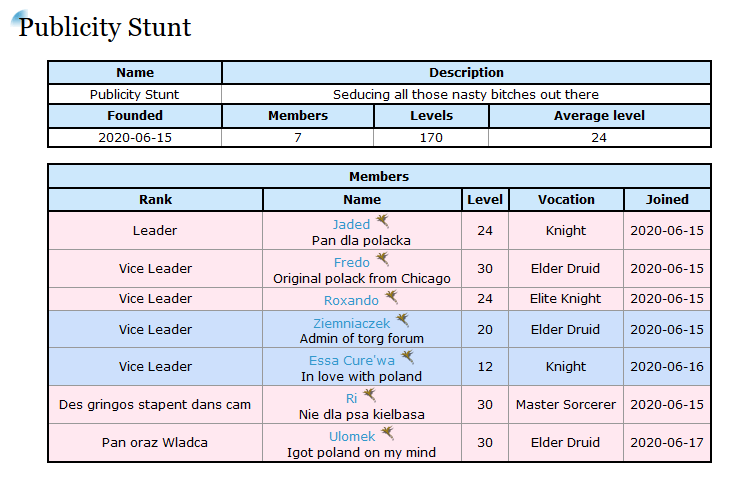Open the Ziemniaczek player link

[x=351, y=323]
